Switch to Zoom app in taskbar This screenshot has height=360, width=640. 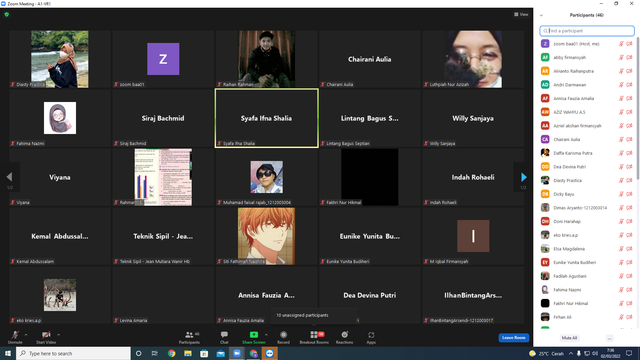[237, 353]
